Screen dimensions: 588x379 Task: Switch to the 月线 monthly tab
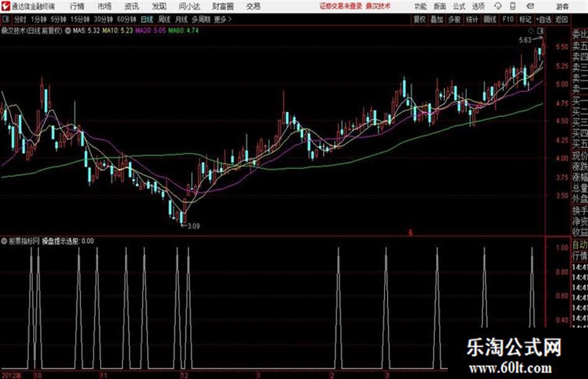pyautogui.click(x=182, y=19)
